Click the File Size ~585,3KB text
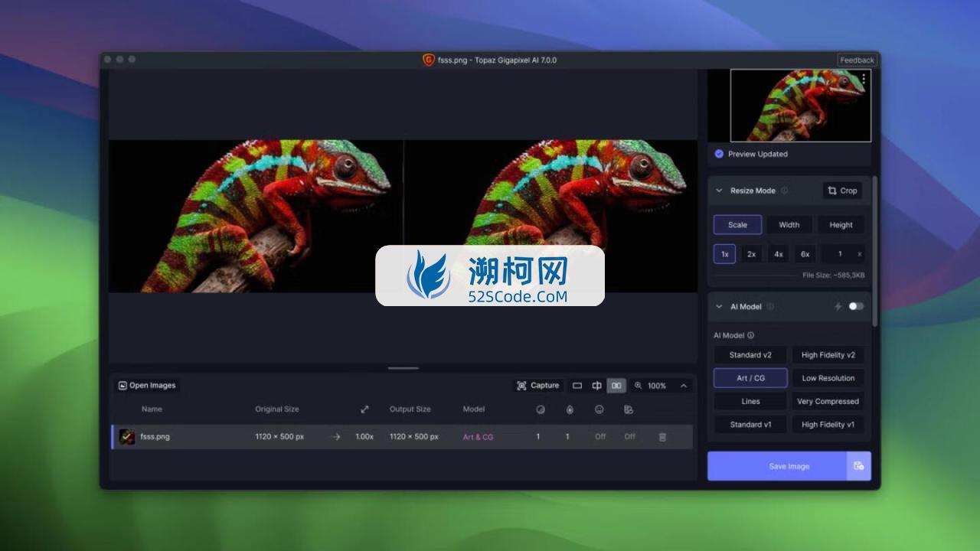Image resolution: width=980 pixels, height=551 pixels. tap(834, 275)
